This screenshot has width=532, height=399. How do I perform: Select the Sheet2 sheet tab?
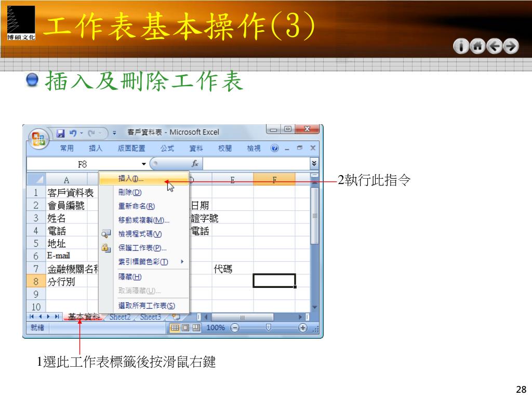120,317
